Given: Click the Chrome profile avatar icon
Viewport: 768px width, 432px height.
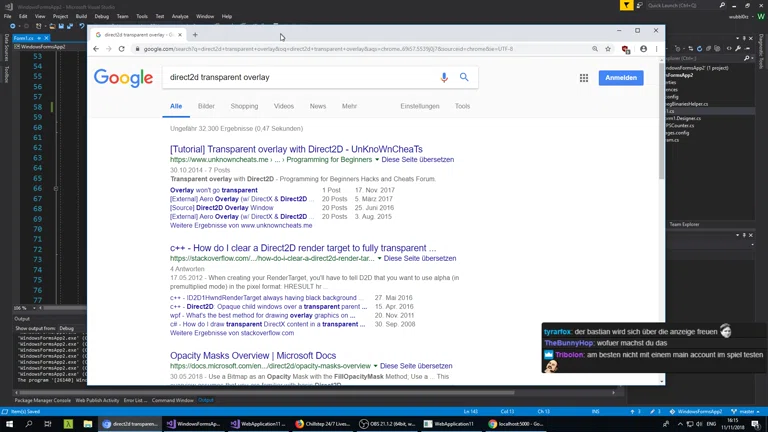Looking at the screenshot, I should [x=643, y=49].
